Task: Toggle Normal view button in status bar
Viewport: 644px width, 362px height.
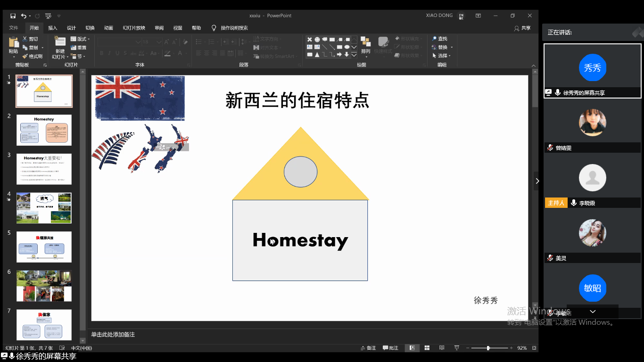Action: (413, 348)
